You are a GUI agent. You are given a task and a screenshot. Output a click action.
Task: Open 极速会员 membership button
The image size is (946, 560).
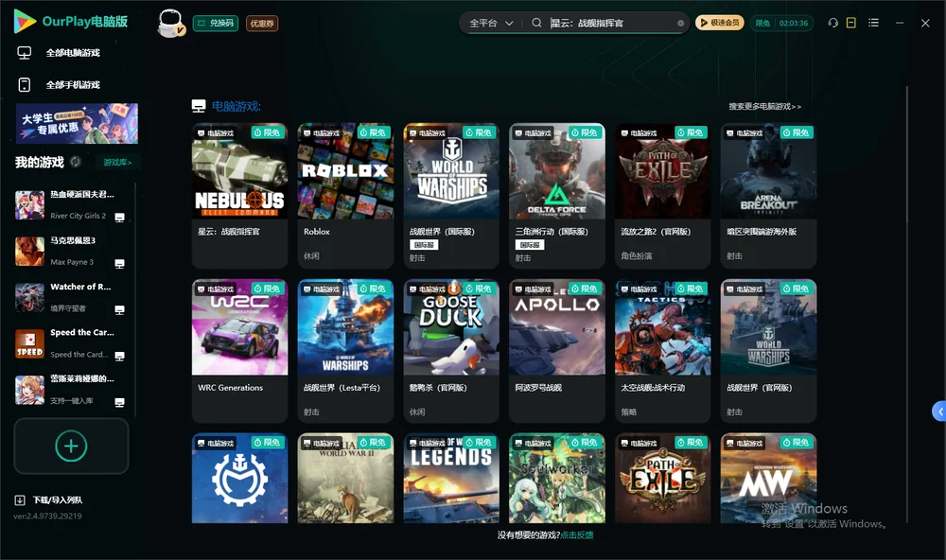point(720,23)
